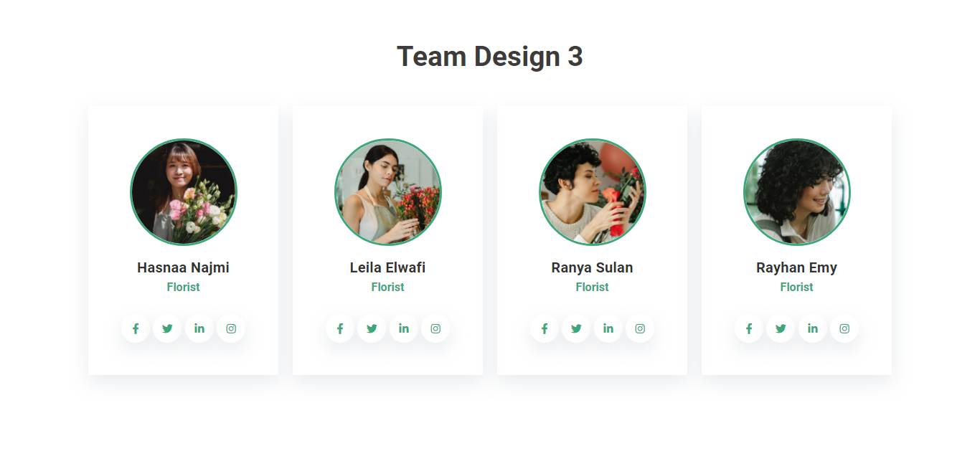Viewport: 980px width, 461px height.
Task: Open Ranya Sulan's LinkedIn icon
Action: (608, 329)
